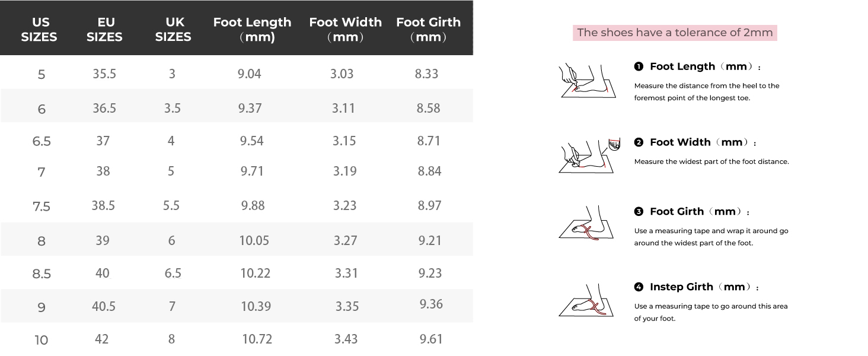Click the Foot Length column header
Viewport: 868px width, 356px height.
[253, 30]
